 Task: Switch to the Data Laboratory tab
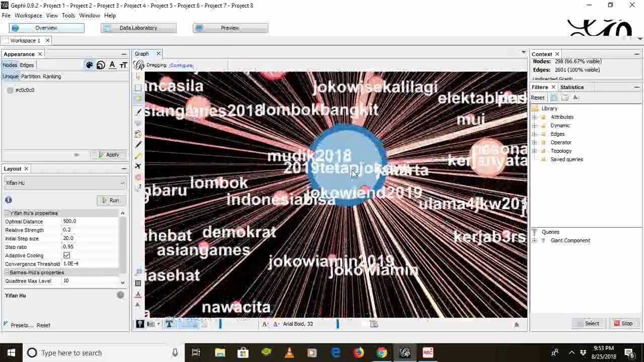pos(138,28)
